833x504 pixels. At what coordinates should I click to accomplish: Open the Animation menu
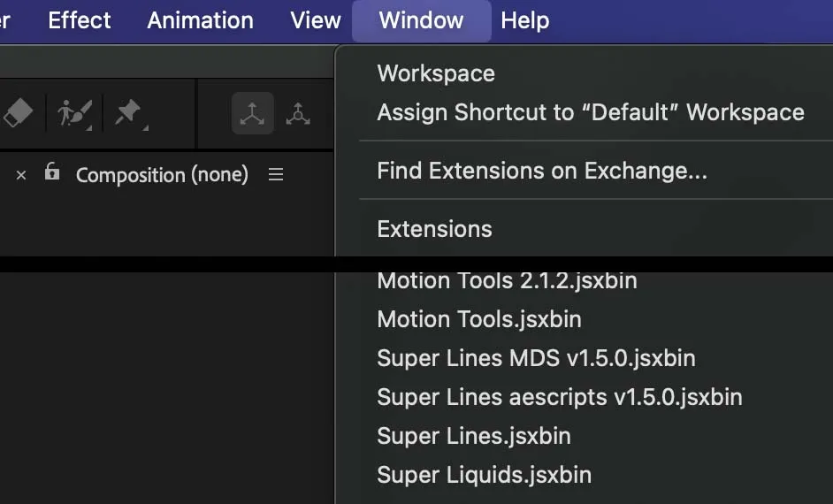tap(200, 20)
